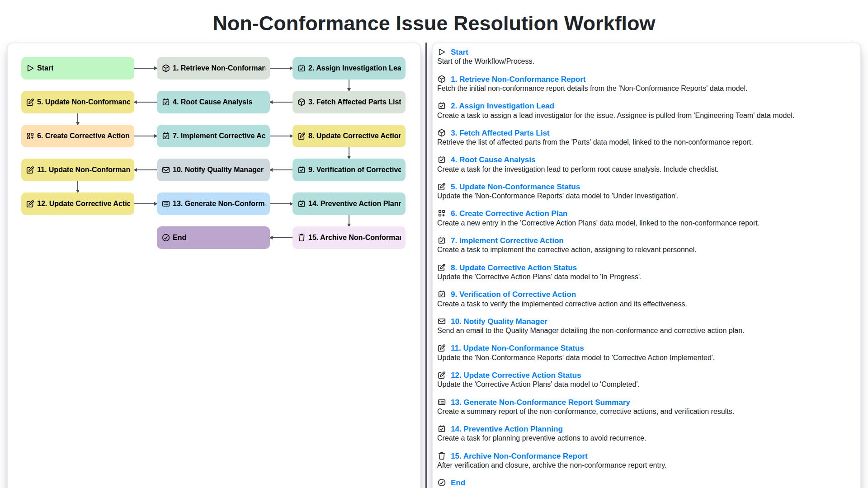
Task: Click the pencil icon on node 5 Update Non-Conformance
Action: [30, 102]
